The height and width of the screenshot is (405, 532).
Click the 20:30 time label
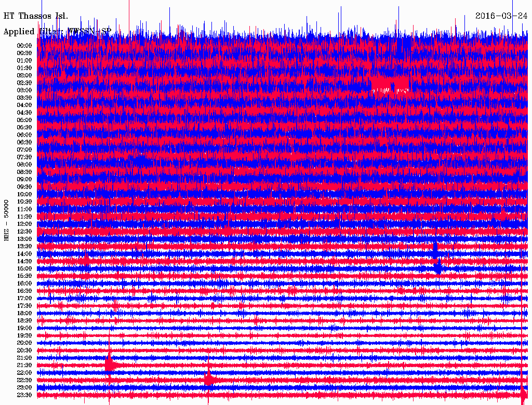(x=24, y=350)
